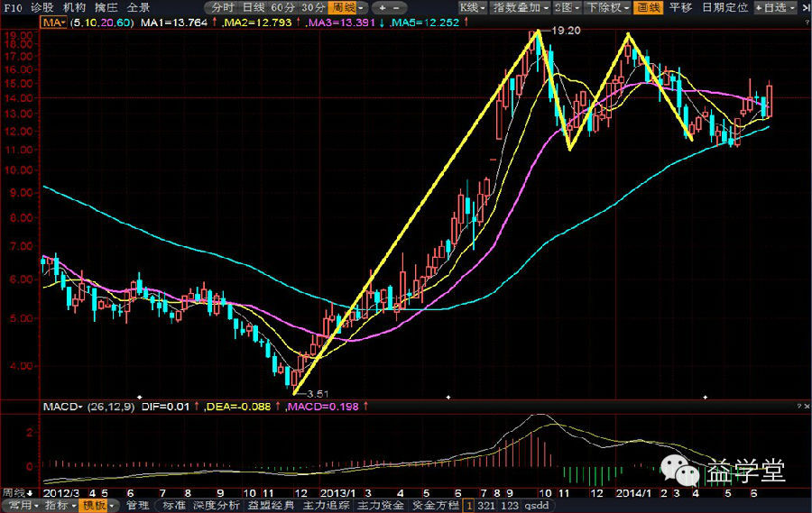Viewport: 812px width, 513px height.
Task: Click the 2014/1 date marker
Action: coord(633,493)
